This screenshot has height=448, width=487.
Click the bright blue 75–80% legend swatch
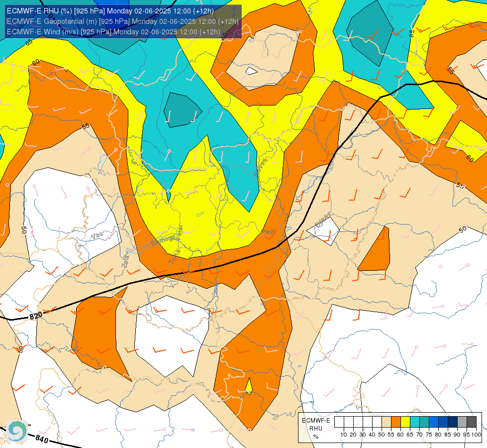tap(434, 422)
